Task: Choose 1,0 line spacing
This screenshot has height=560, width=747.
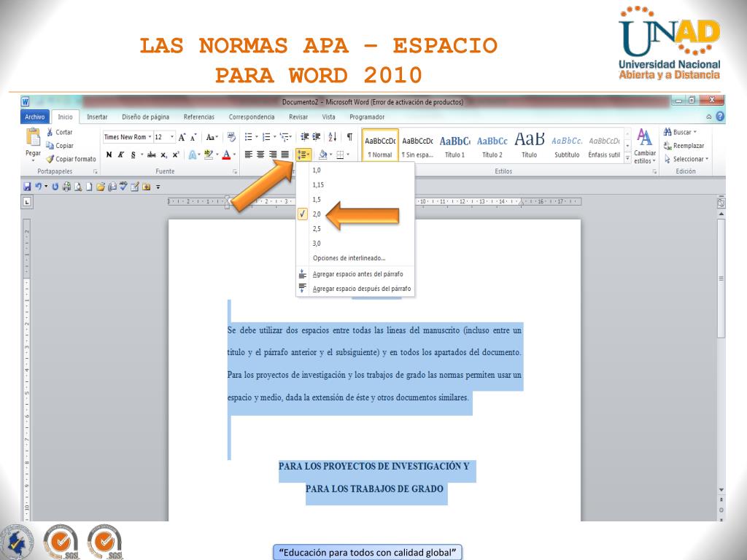Action: 355,170
